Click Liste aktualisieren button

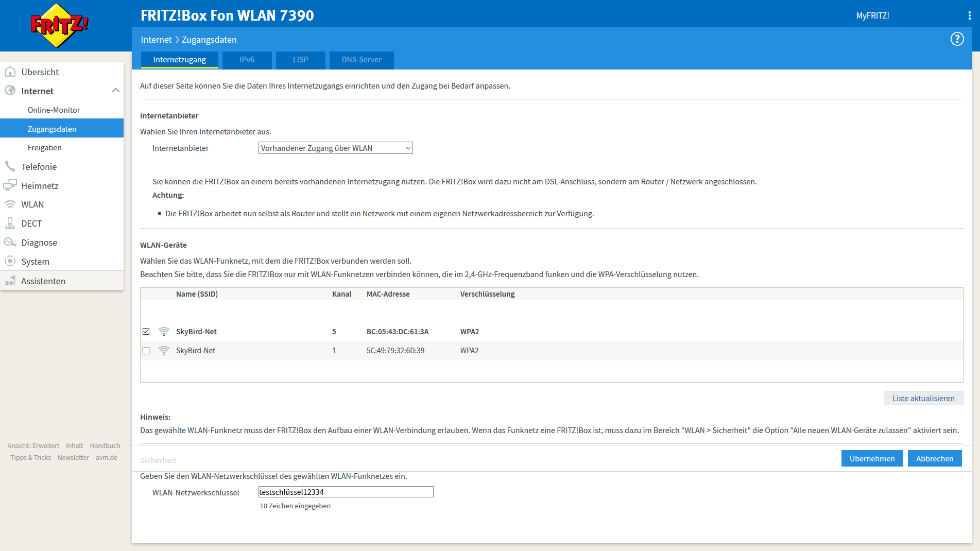(923, 398)
